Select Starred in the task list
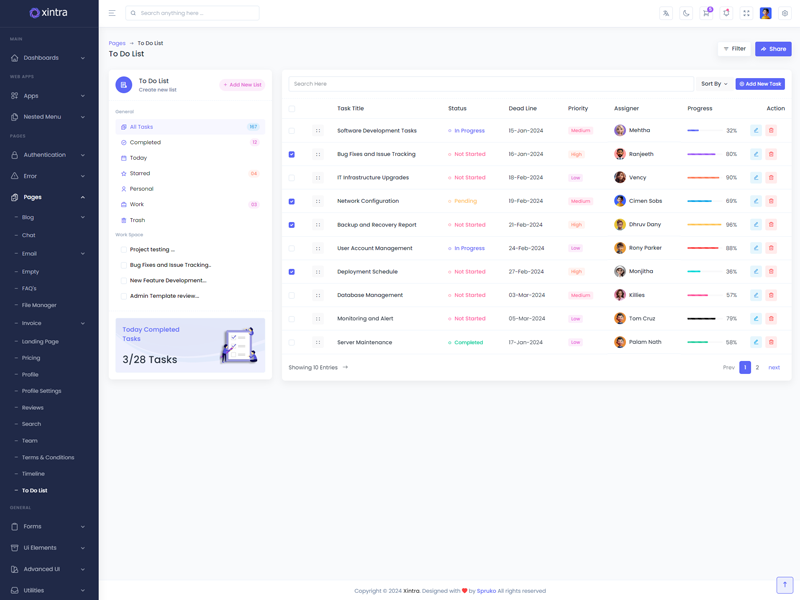 [x=140, y=174]
